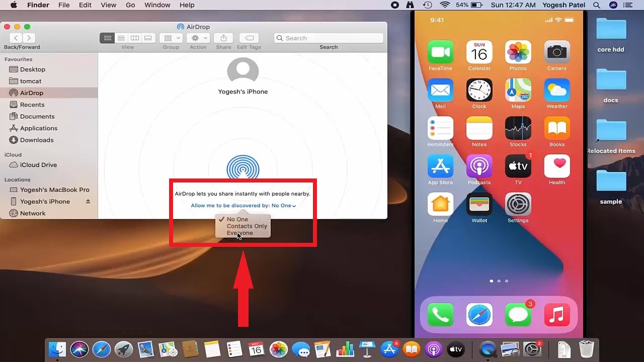644x362 pixels.
Task: Open the Allow me to be discovered dropdown
Action: point(244,206)
